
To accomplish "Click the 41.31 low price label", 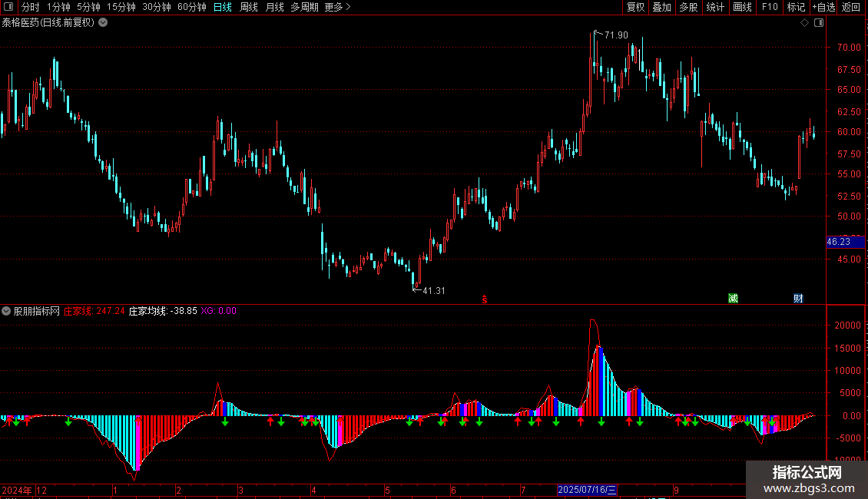I will (x=433, y=290).
